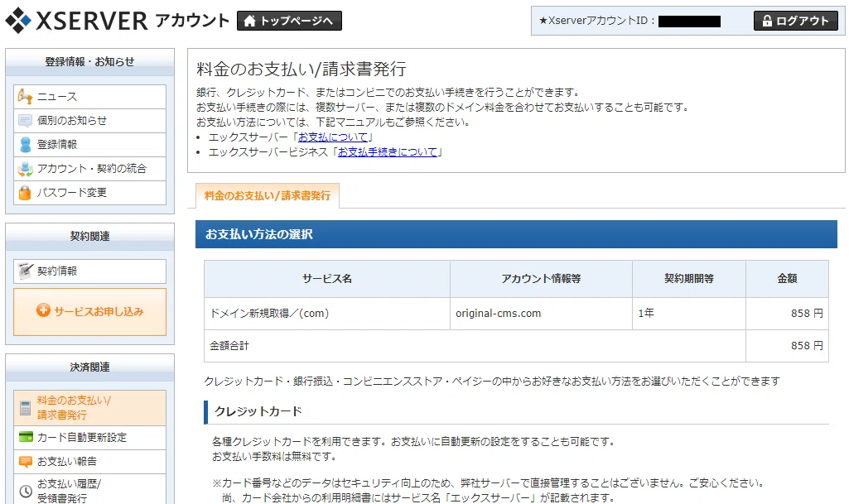Click the blue person icon beside 登録情報
The width and height of the screenshot is (849, 504).
[x=25, y=144]
